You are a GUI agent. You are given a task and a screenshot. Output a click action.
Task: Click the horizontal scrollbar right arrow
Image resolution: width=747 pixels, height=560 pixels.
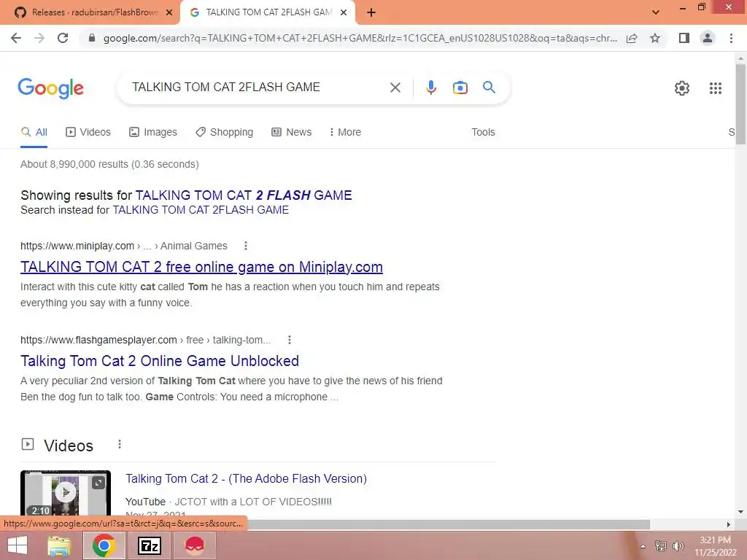click(x=728, y=524)
